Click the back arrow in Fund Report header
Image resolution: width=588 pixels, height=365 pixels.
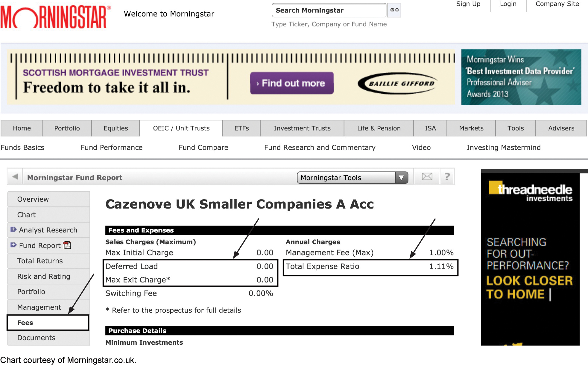(15, 177)
